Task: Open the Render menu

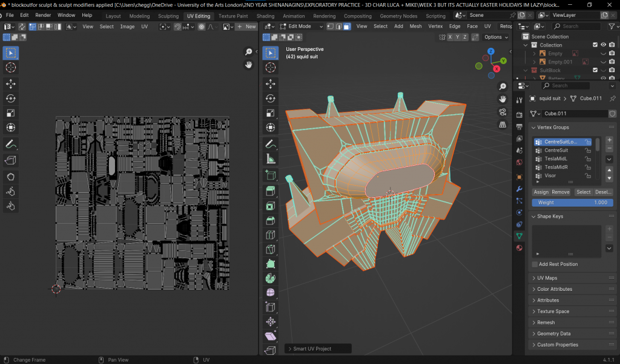Action: [43, 15]
